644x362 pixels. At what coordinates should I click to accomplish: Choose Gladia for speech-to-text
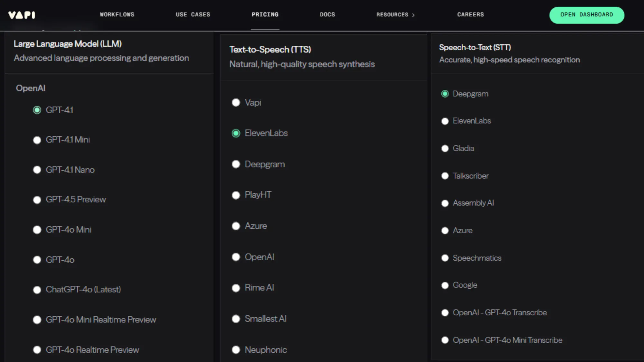(x=445, y=148)
